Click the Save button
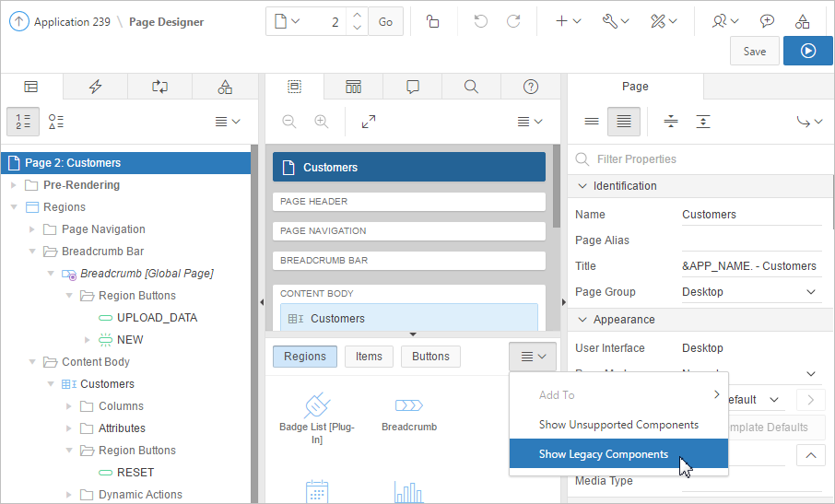Image resolution: width=835 pixels, height=504 pixels. 754,52
